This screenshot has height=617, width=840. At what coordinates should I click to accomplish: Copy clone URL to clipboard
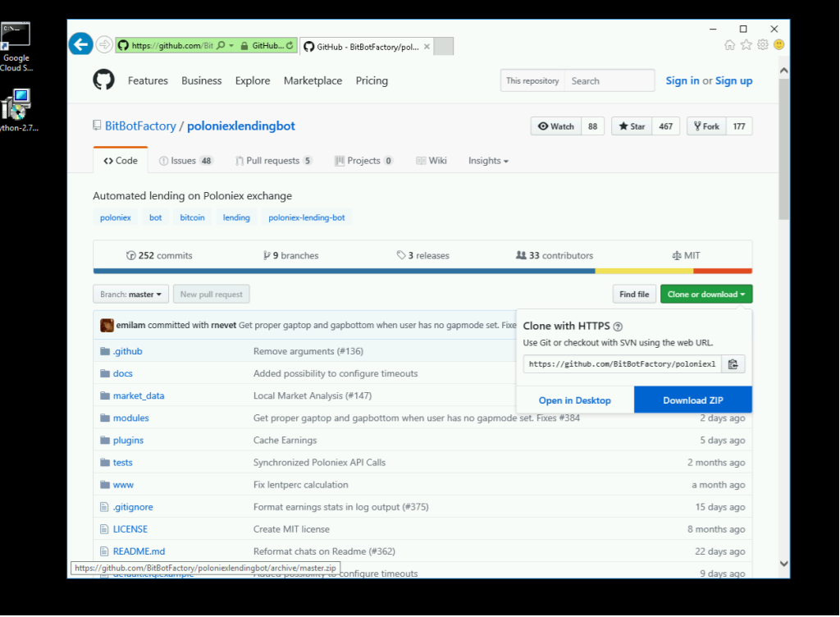(733, 364)
